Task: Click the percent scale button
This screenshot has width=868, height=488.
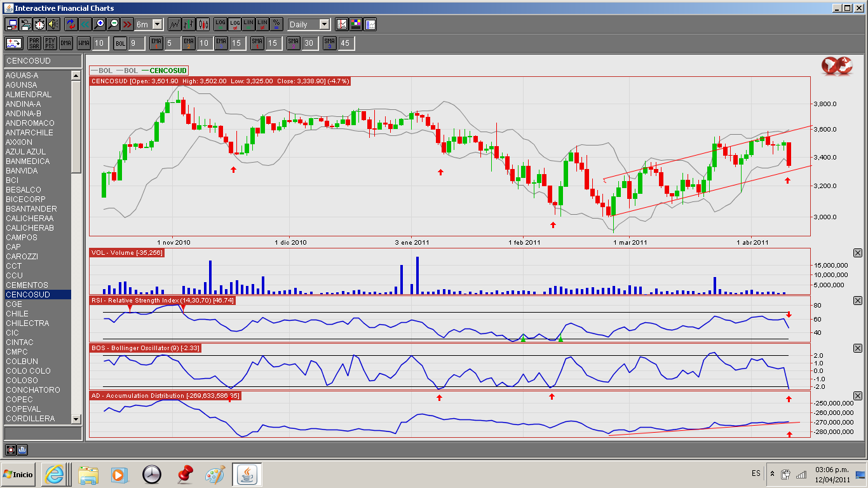Action: pyautogui.click(x=276, y=24)
